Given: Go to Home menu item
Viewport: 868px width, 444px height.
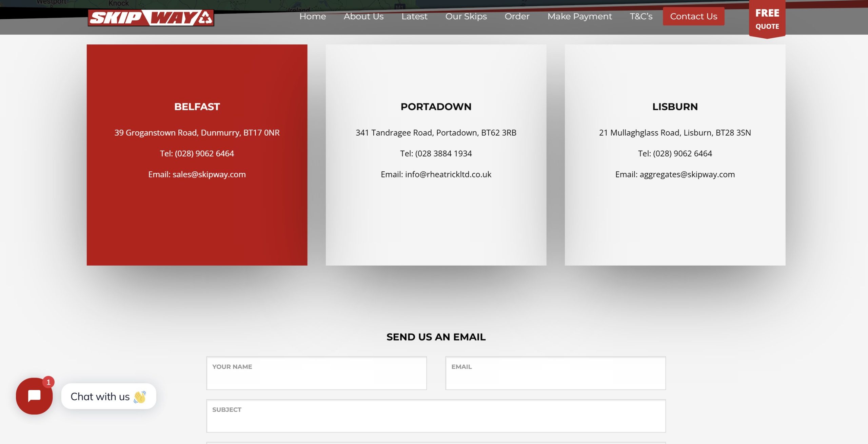Looking at the screenshot, I should tap(312, 16).
